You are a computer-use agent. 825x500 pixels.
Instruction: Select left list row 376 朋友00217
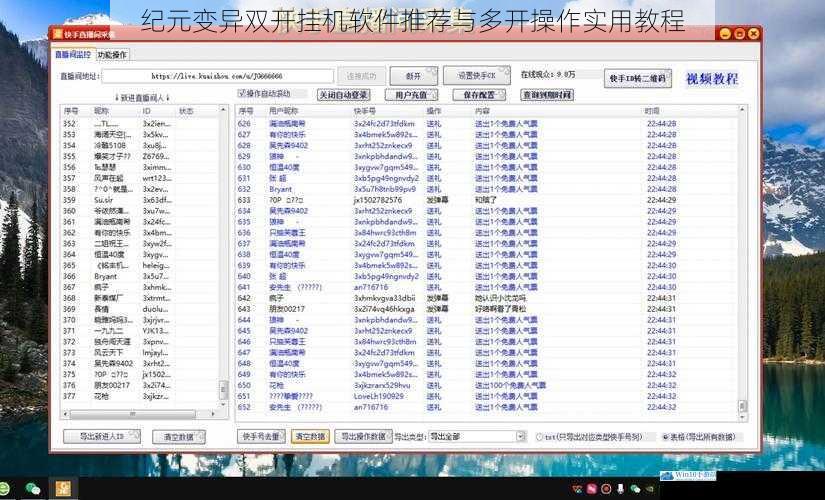click(x=140, y=385)
